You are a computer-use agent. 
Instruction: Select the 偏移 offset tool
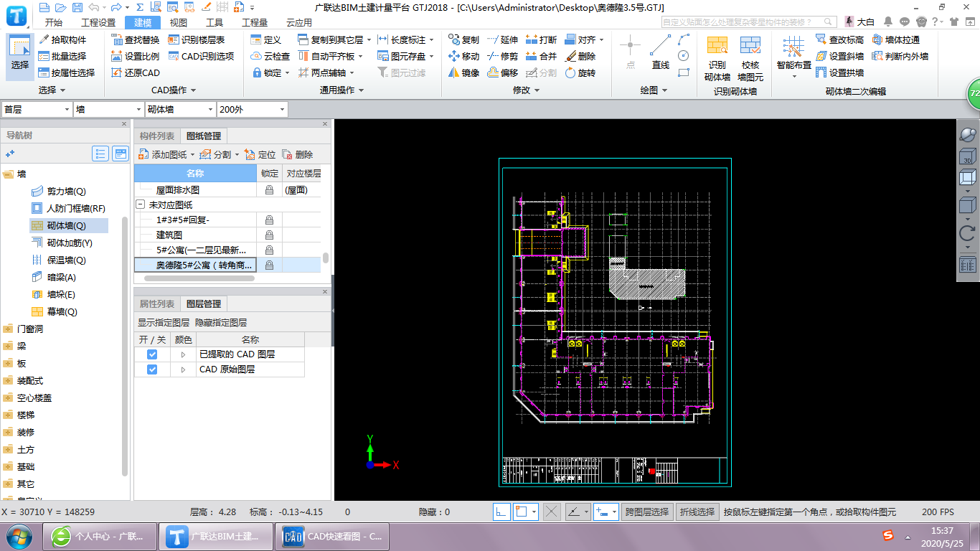click(502, 72)
